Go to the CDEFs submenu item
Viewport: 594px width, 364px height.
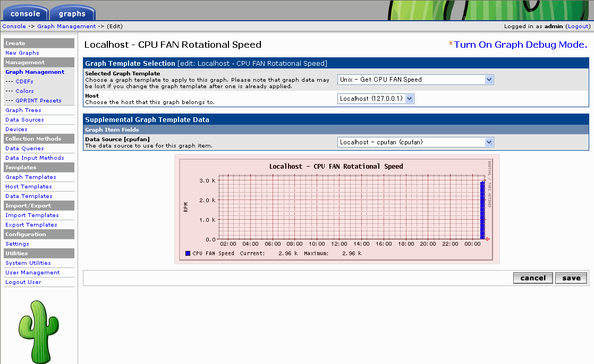pyautogui.click(x=24, y=82)
